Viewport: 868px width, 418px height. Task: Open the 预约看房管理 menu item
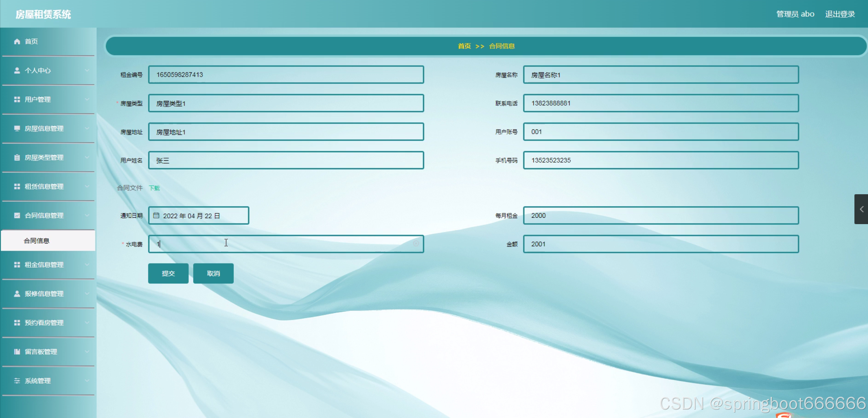(x=44, y=323)
